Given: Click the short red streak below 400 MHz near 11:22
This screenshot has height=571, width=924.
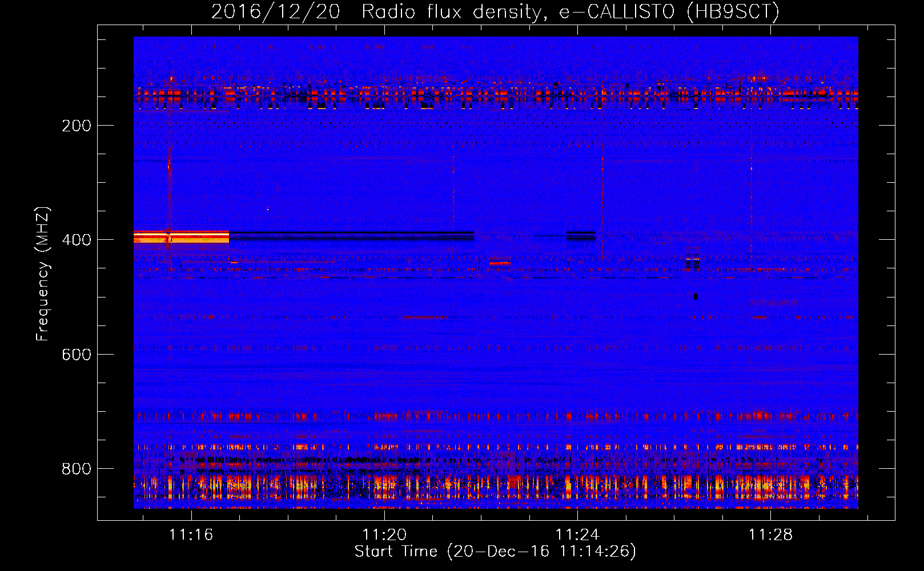Looking at the screenshot, I should (x=500, y=263).
